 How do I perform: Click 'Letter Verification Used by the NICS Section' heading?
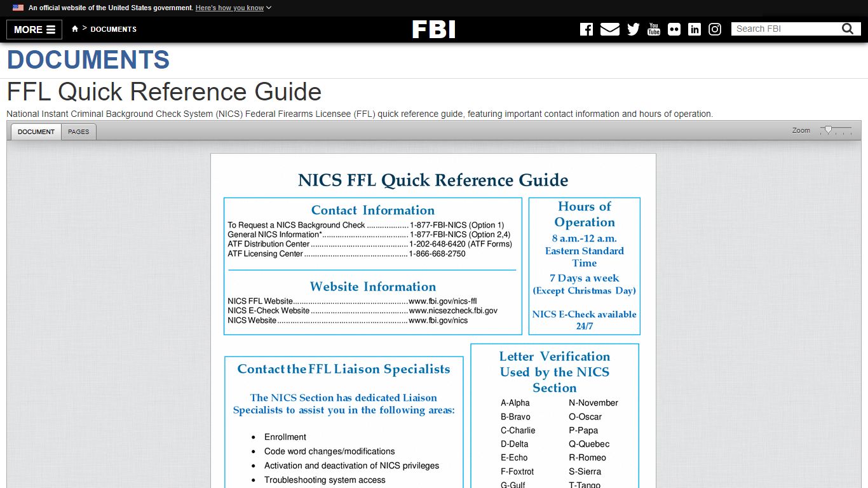coord(555,372)
